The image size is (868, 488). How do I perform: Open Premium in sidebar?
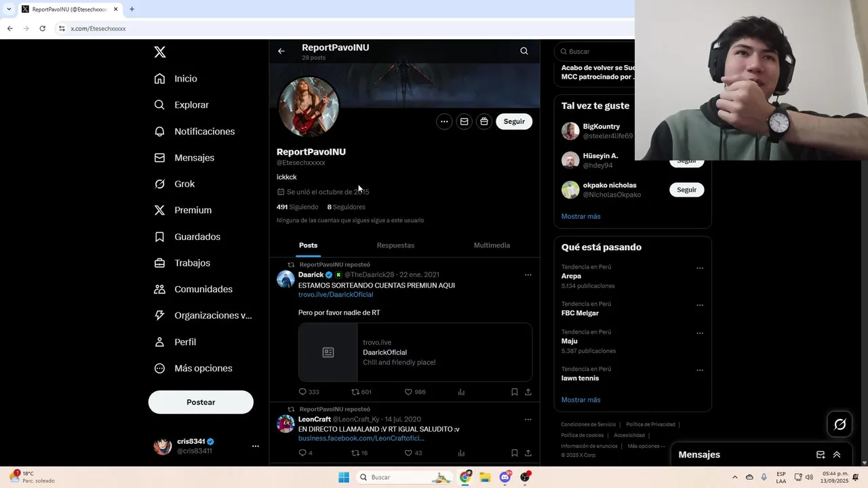click(182, 210)
